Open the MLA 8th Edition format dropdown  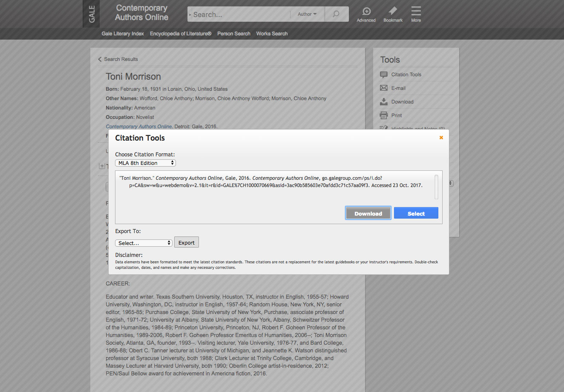tap(145, 163)
